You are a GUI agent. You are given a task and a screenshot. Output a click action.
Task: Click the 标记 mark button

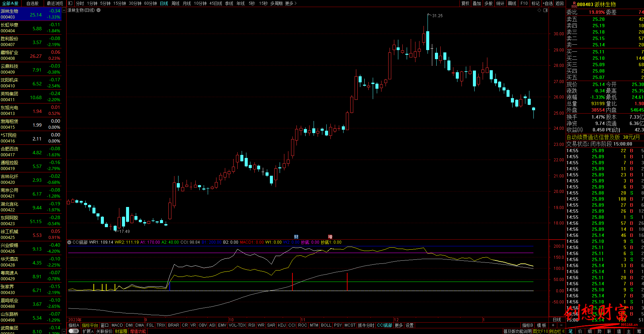click(535, 3)
